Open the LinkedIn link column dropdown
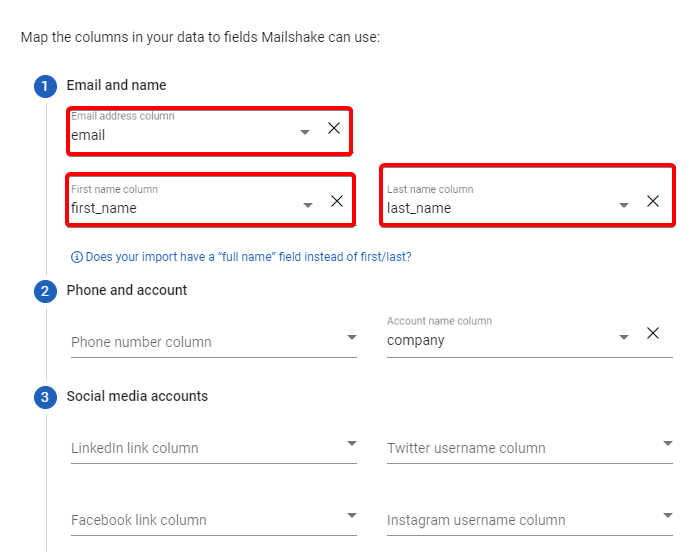Viewport: 697px width, 552px height. click(213, 448)
